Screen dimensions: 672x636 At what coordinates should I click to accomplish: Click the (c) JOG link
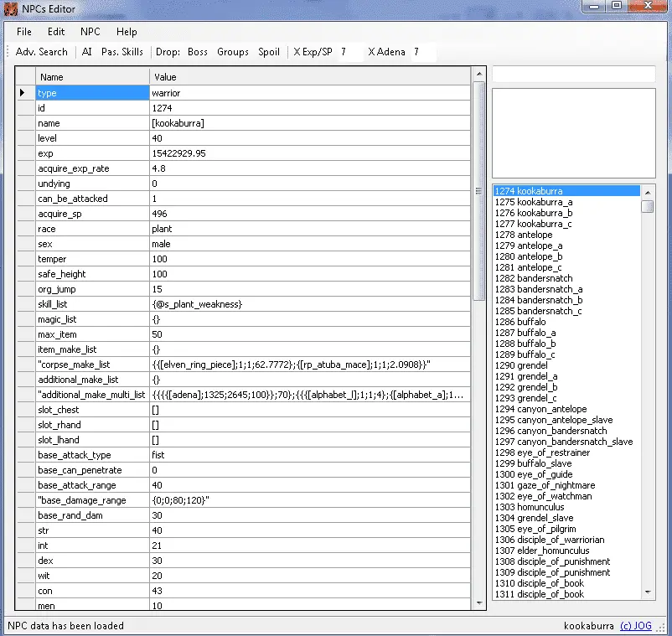point(636,625)
